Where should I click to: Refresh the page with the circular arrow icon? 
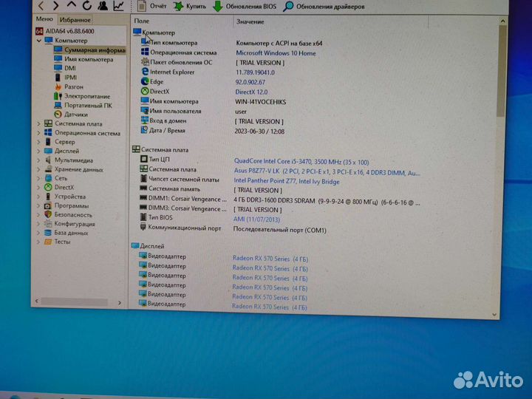tap(87, 5)
